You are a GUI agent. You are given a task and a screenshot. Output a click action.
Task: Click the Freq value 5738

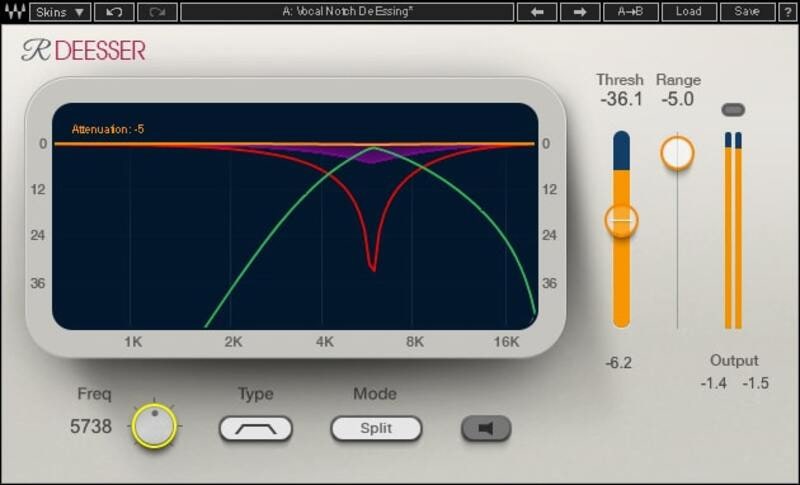coord(91,427)
